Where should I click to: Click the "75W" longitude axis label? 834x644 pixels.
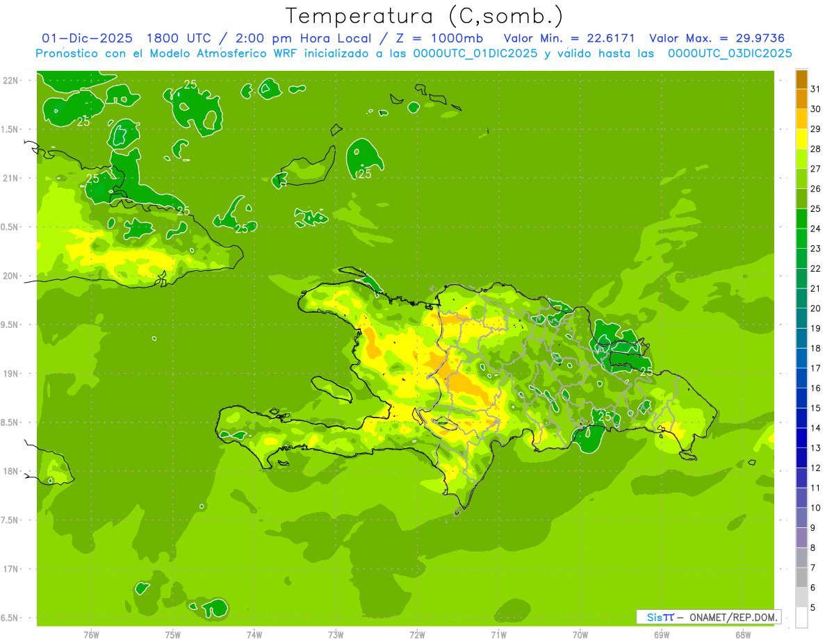tap(172, 635)
